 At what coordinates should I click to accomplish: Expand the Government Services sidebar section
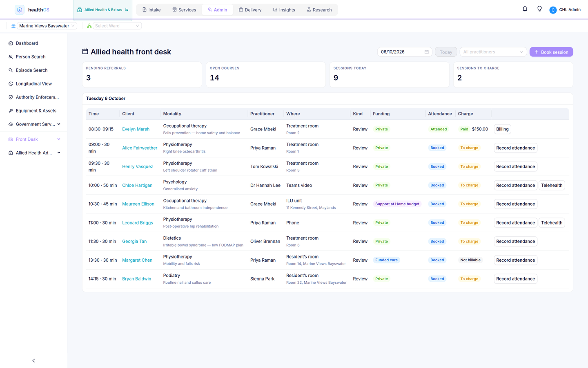tap(59, 124)
